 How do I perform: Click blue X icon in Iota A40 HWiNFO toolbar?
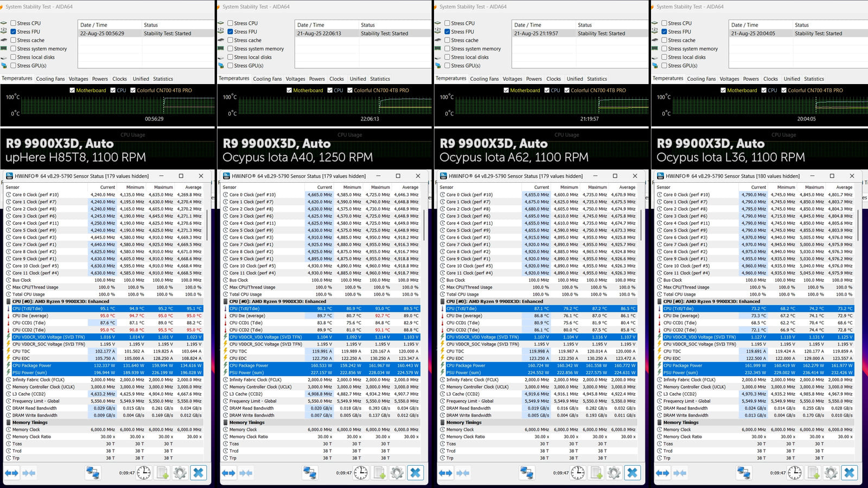416,473
